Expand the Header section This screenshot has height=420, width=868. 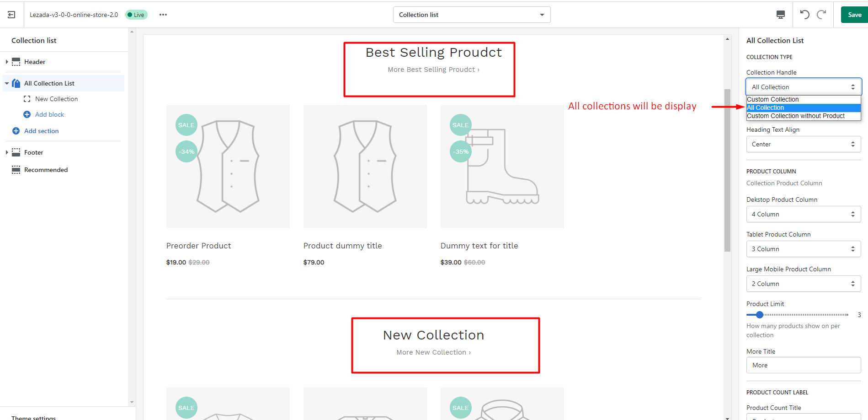coord(6,61)
